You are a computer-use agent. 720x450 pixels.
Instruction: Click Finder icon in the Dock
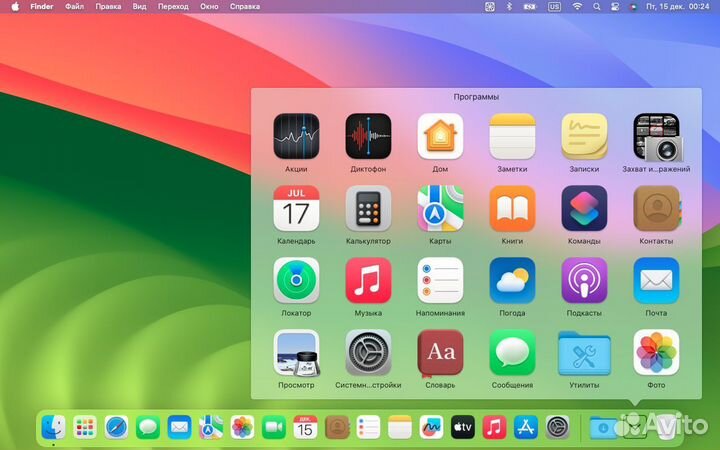pos(53,427)
